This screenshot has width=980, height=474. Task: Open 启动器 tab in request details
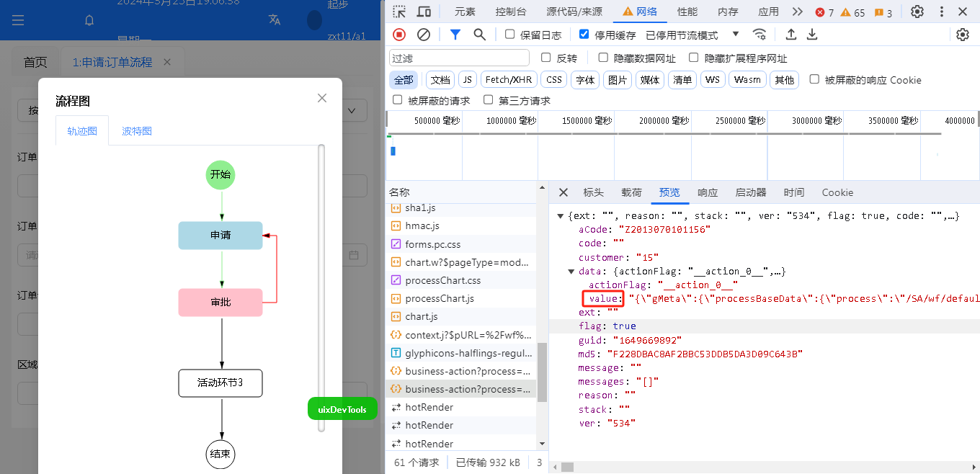click(751, 192)
